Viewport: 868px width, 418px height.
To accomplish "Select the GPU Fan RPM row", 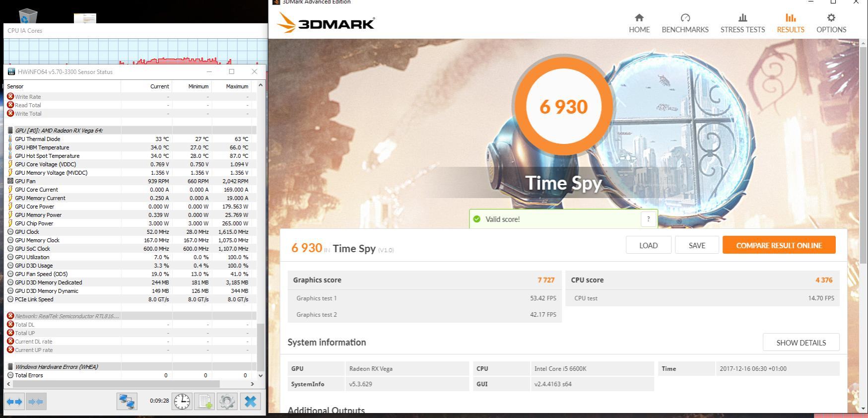I will coord(131,181).
